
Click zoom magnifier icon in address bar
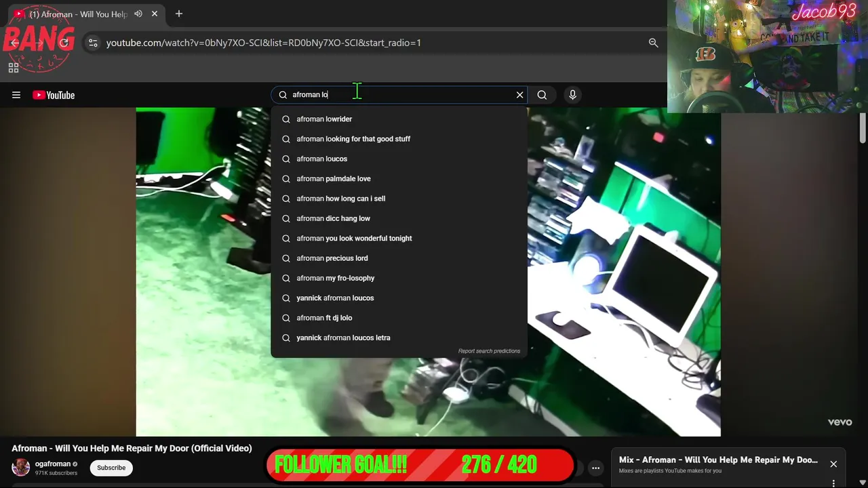coord(653,43)
